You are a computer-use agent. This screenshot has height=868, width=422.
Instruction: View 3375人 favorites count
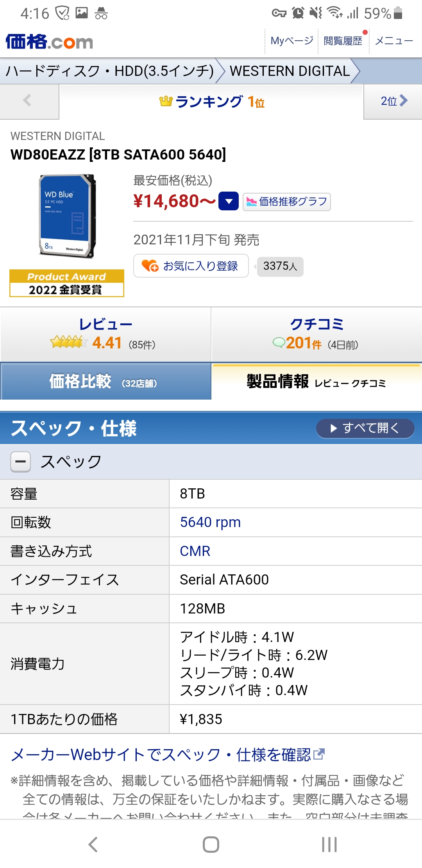click(280, 266)
